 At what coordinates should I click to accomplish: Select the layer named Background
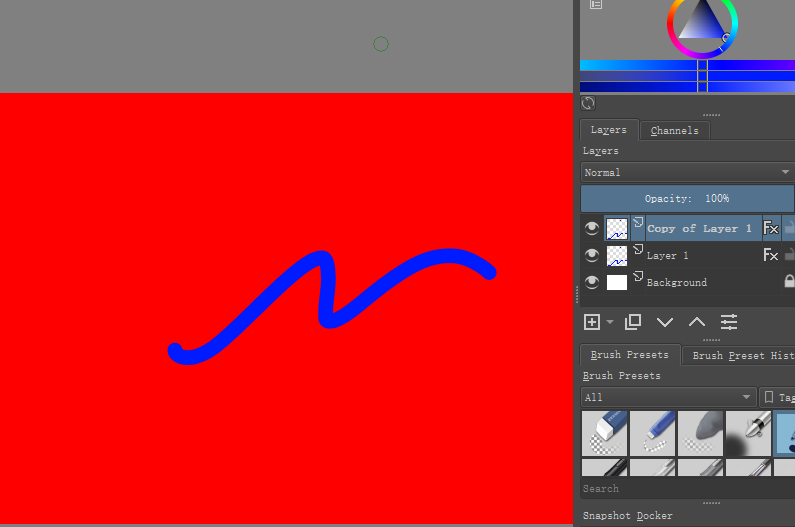[676, 283]
